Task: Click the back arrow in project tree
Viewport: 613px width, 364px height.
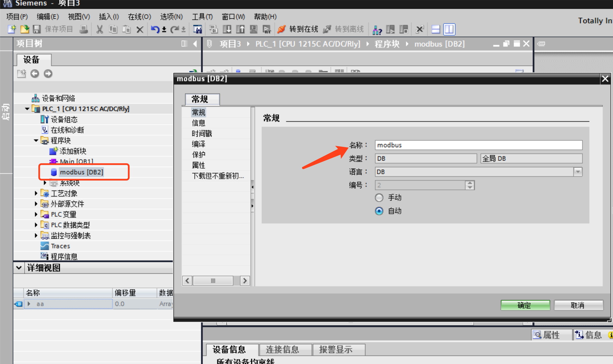Action: tap(35, 74)
